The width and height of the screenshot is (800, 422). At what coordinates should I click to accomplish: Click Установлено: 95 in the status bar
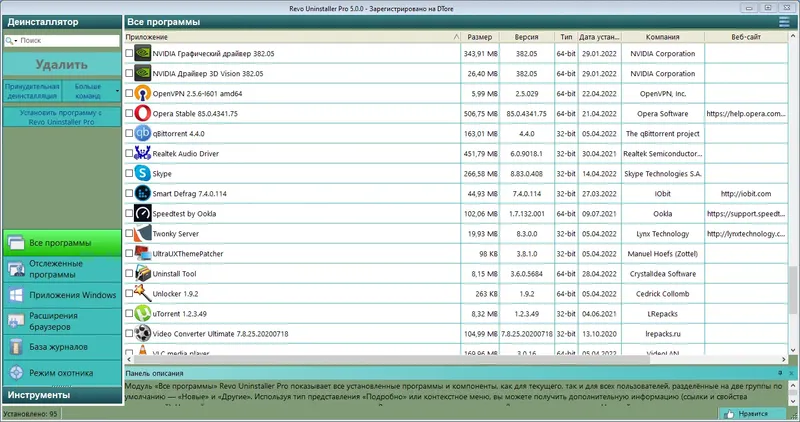pos(32,414)
